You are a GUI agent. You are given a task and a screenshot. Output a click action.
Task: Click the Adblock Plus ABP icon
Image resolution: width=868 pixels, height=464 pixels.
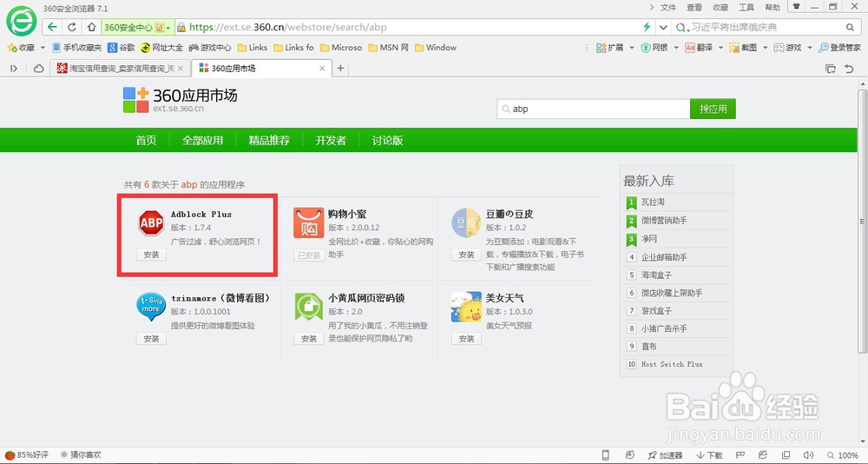[x=151, y=222]
